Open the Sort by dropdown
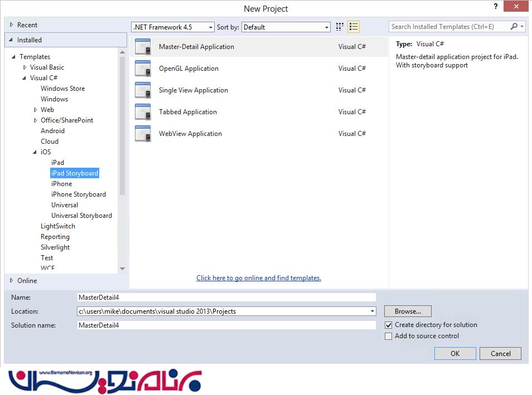Image resolution: width=532 pixels, height=395 pixels. [x=286, y=27]
